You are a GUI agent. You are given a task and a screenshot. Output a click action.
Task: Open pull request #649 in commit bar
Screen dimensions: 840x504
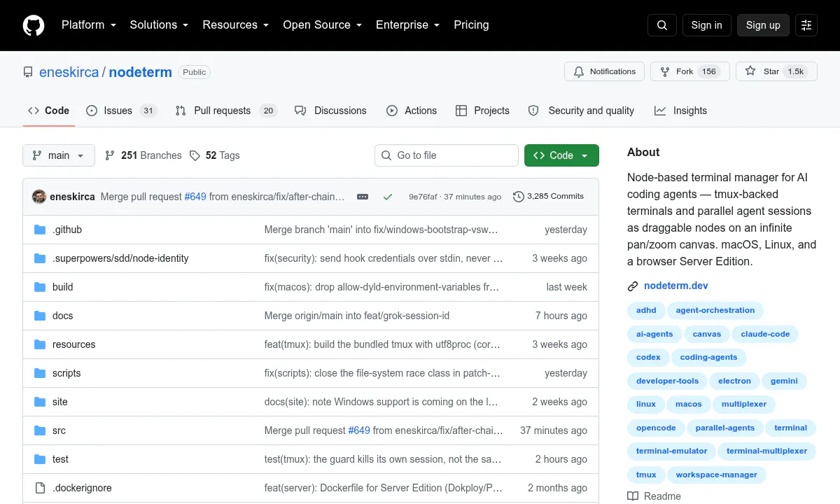click(195, 197)
